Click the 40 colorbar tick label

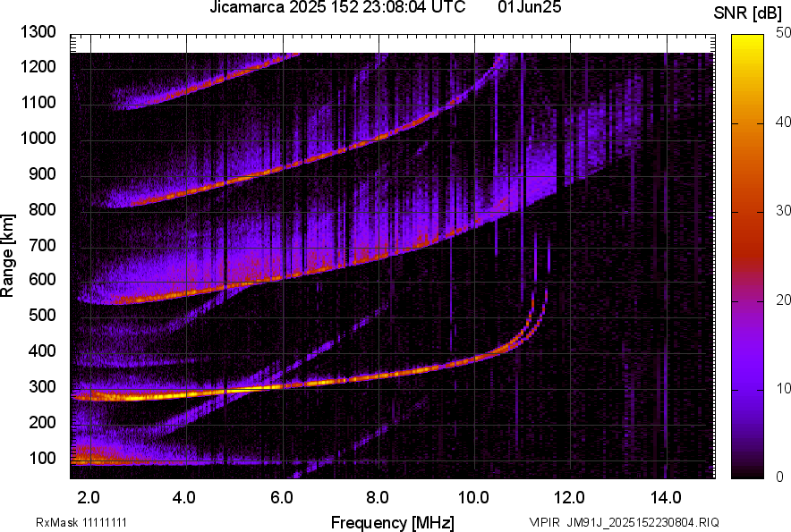tap(783, 122)
